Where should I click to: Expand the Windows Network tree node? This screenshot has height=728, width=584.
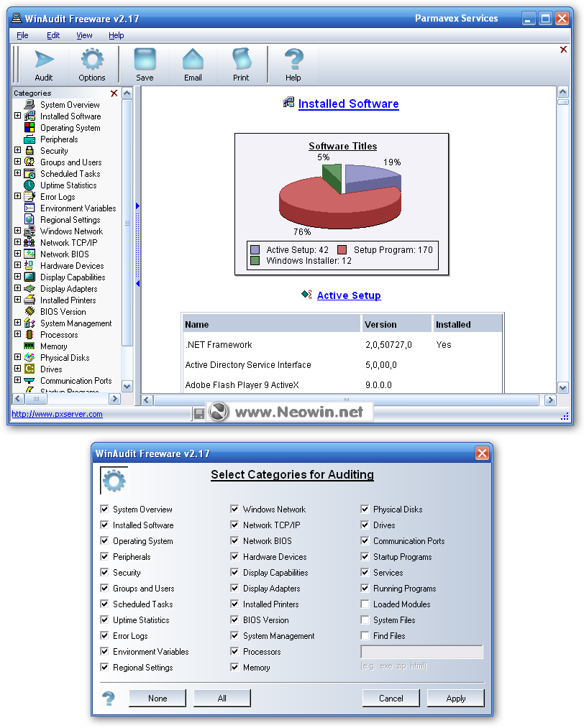click(18, 231)
